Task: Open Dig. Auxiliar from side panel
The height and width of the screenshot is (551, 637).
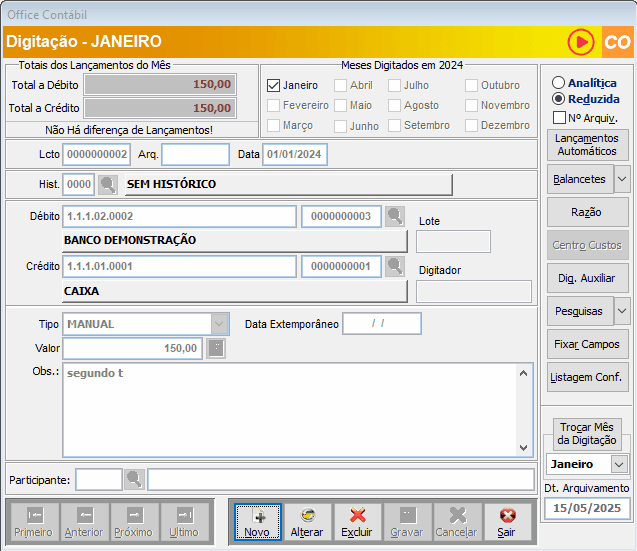Action: 587,278
